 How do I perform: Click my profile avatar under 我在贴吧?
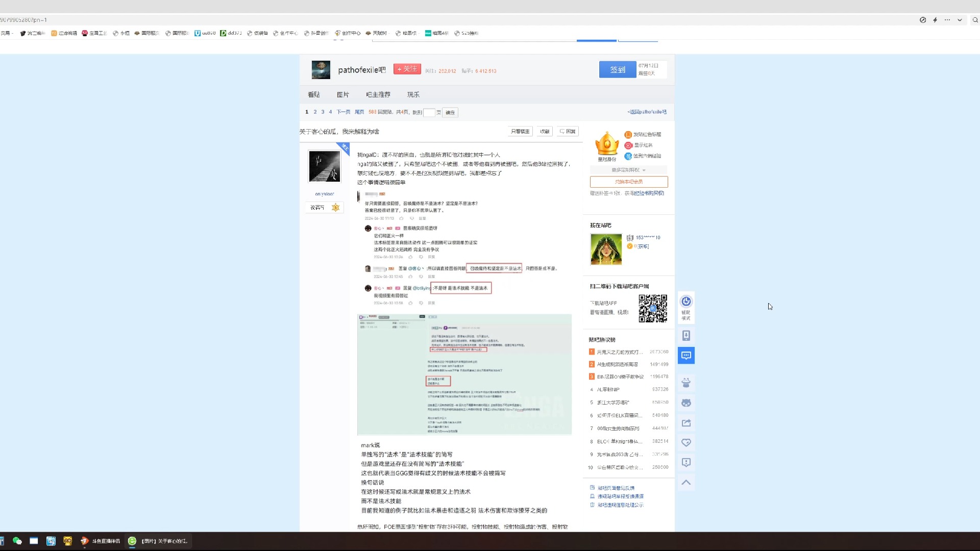606,249
